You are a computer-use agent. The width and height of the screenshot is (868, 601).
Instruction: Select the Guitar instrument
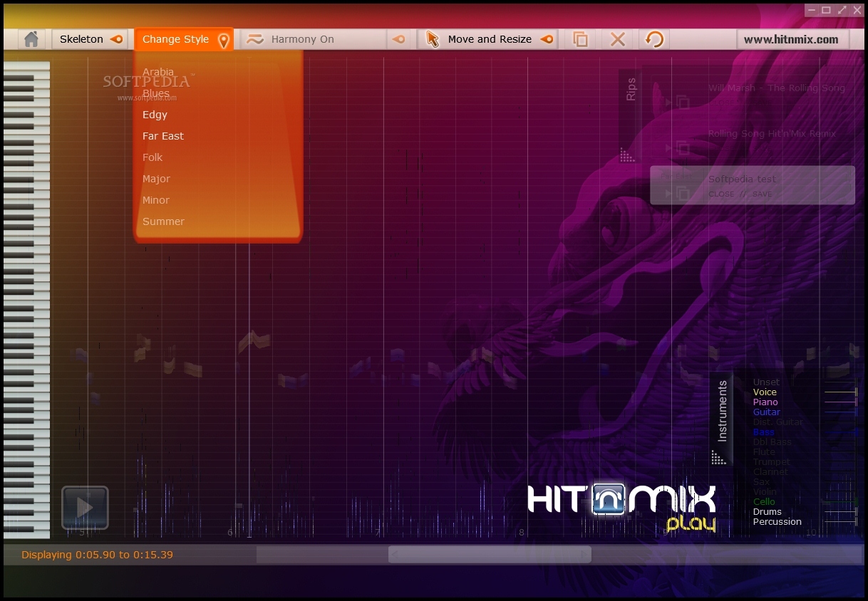767,412
